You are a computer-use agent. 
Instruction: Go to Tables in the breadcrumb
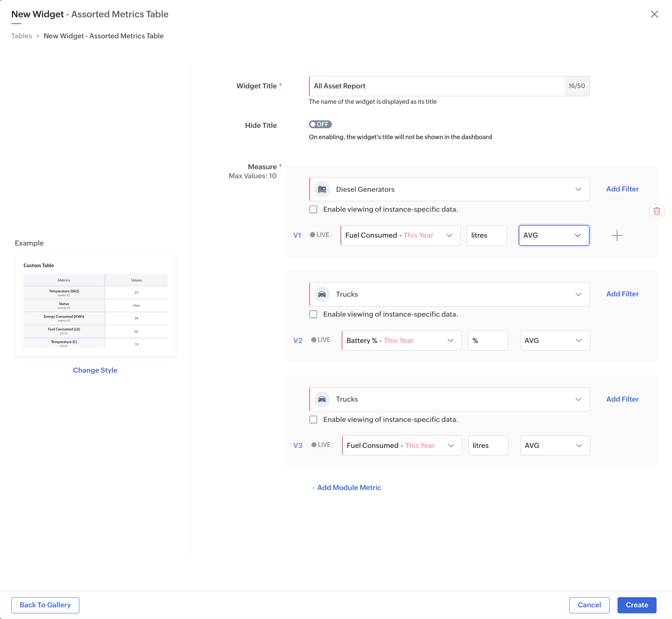pyautogui.click(x=22, y=36)
